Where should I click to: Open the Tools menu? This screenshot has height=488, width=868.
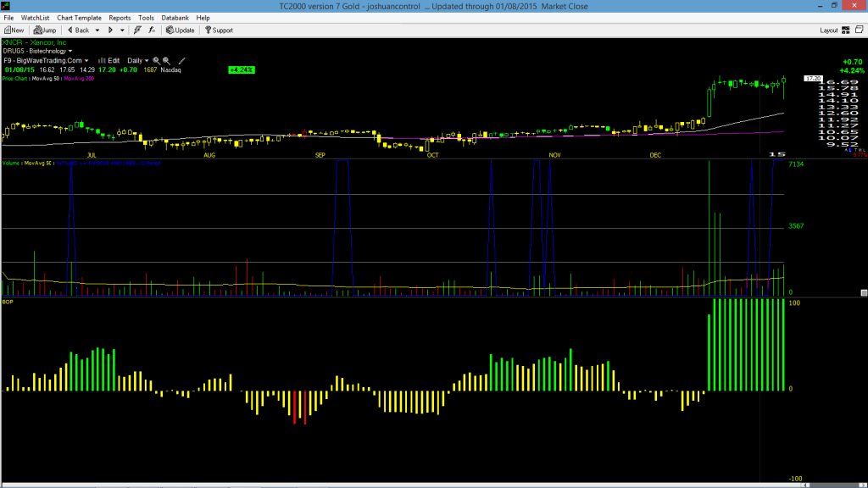[146, 18]
